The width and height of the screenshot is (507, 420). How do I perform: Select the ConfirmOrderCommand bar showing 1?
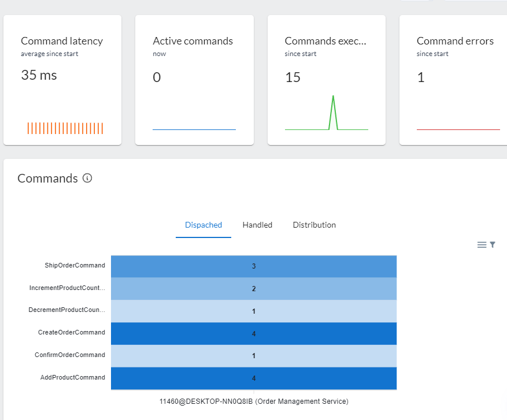254,356
